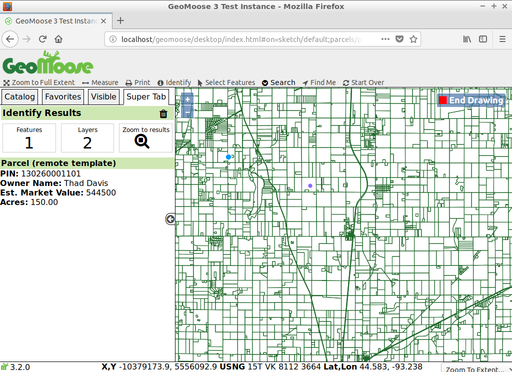Click Zoom to results magnifier icon

click(142, 141)
